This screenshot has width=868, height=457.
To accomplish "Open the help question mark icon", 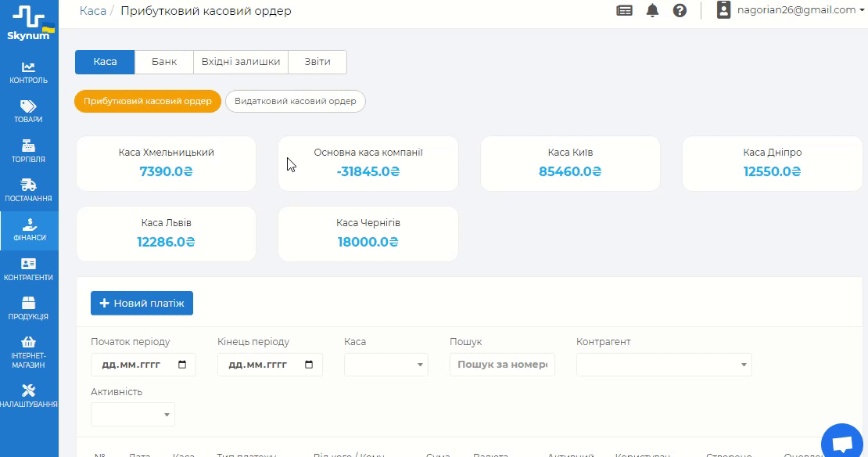I will click(680, 11).
